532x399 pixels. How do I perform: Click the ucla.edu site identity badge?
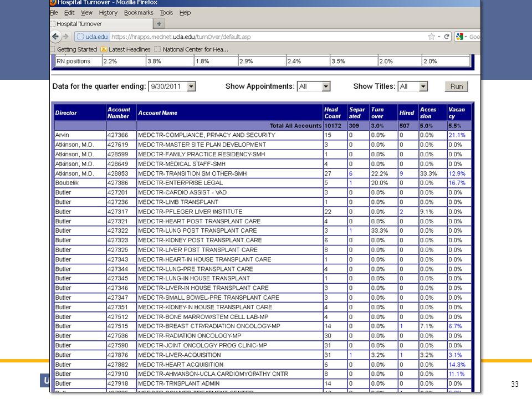pos(93,37)
